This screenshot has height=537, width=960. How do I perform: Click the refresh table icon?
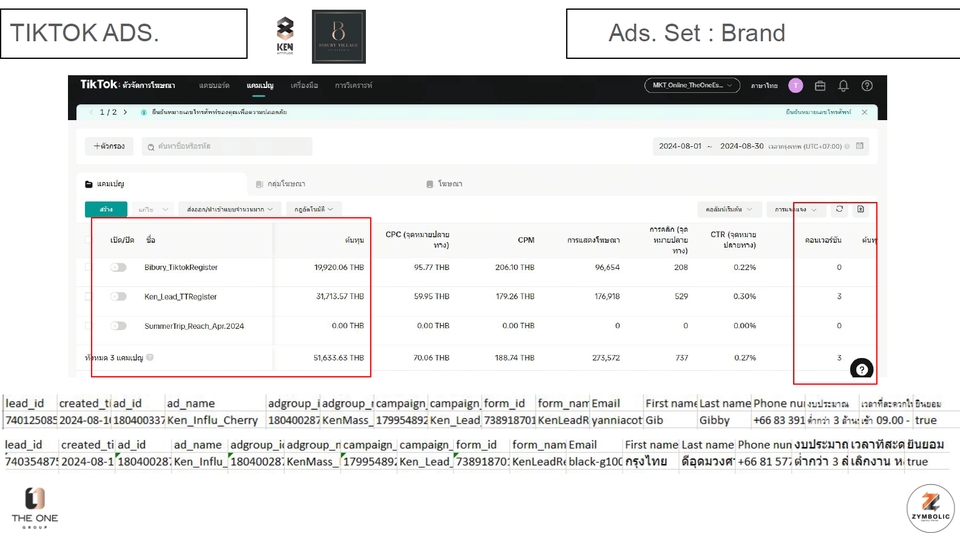[x=839, y=209]
